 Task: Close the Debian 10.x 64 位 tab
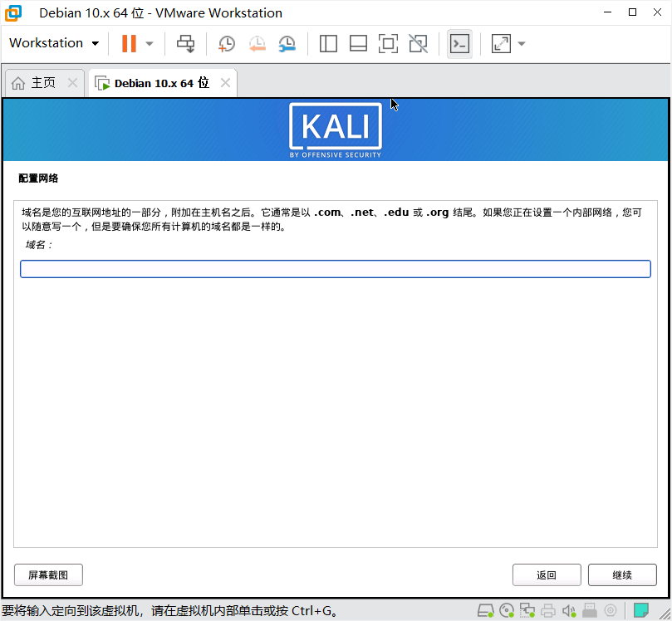pos(225,83)
